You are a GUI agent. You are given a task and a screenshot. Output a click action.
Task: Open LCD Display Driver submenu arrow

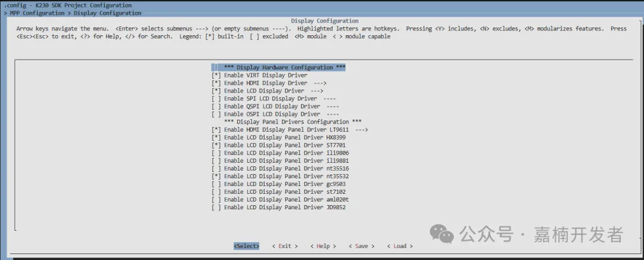click(x=317, y=91)
